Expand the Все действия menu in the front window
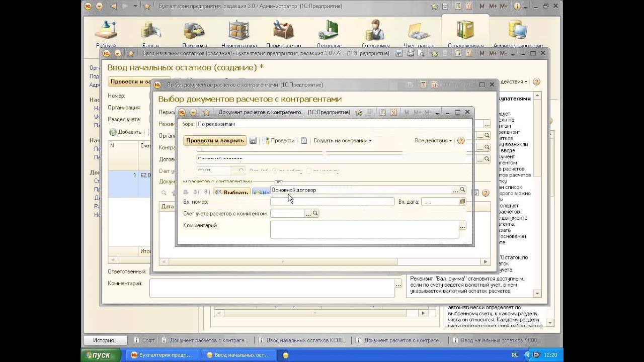 coord(433,141)
